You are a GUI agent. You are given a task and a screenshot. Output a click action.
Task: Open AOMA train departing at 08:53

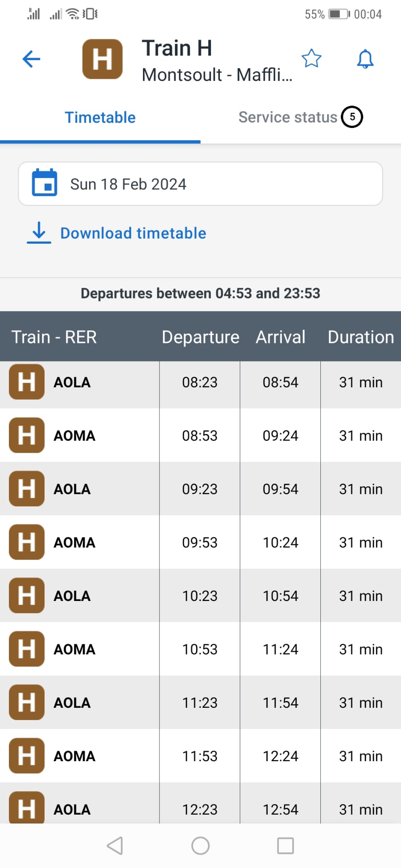tap(200, 436)
